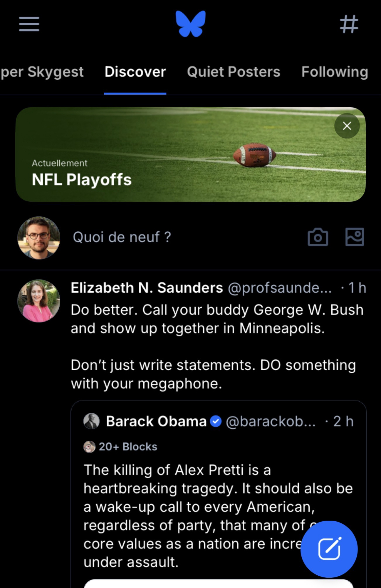381x588 pixels.
Task: Click the Elizabeth N. Saunders name link
Action: [x=147, y=288]
